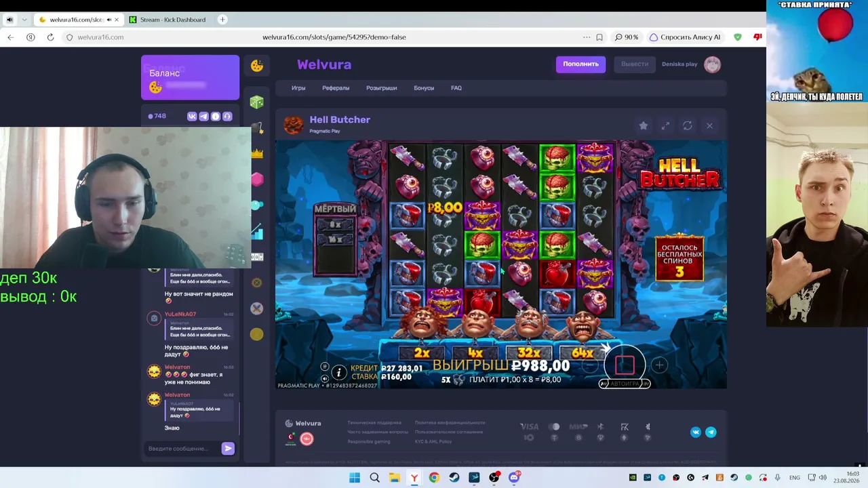Click the chat message input field
This screenshot has height=488, width=868.
tap(182, 449)
